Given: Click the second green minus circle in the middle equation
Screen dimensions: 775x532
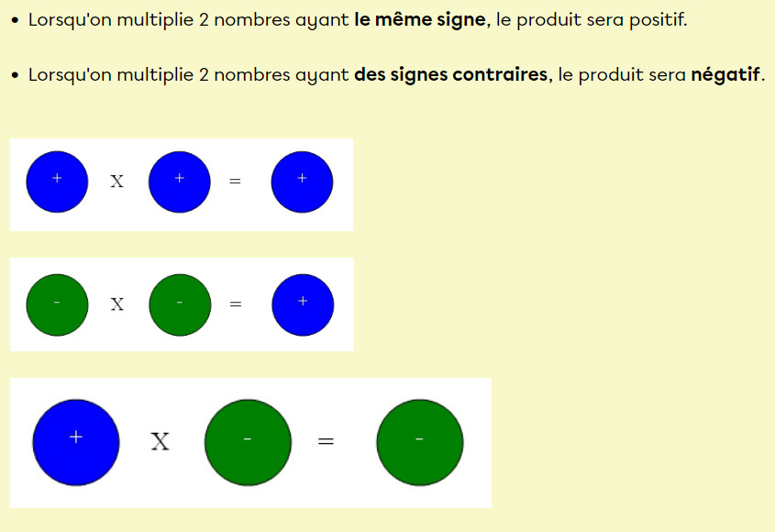Looking at the screenshot, I should pos(180,305).
